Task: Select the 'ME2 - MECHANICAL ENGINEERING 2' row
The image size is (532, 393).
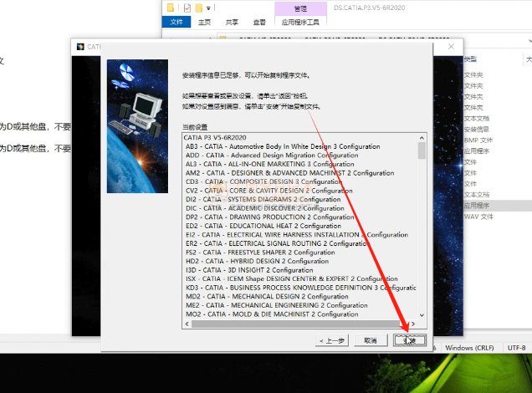Action: (277, 305)
